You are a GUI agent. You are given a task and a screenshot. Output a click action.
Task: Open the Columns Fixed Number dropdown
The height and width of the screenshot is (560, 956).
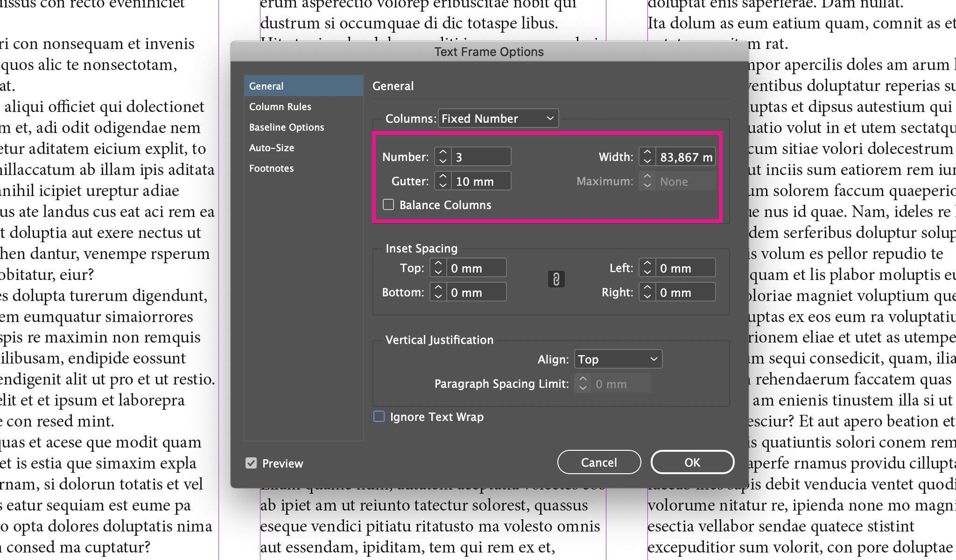click(498, 119)
